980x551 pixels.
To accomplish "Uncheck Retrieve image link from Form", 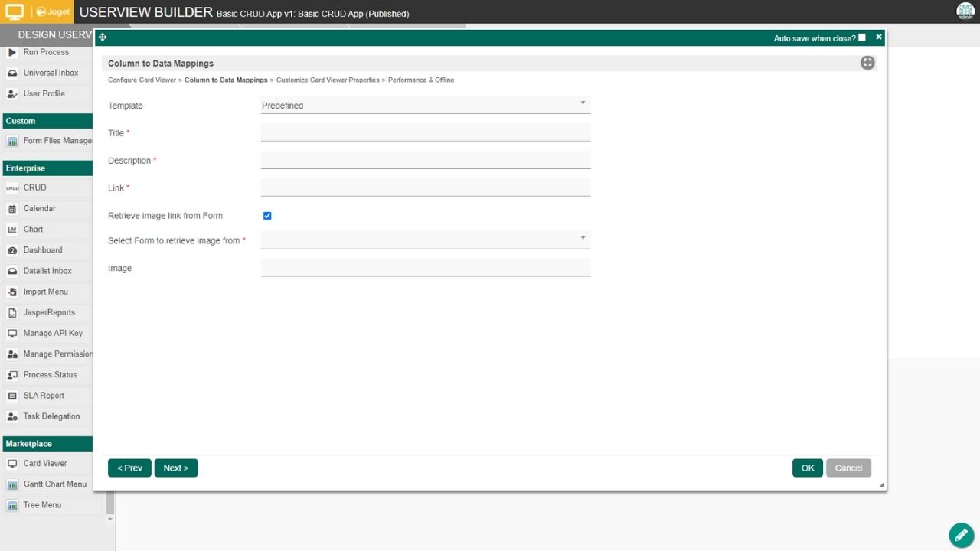I will point(267,216).
